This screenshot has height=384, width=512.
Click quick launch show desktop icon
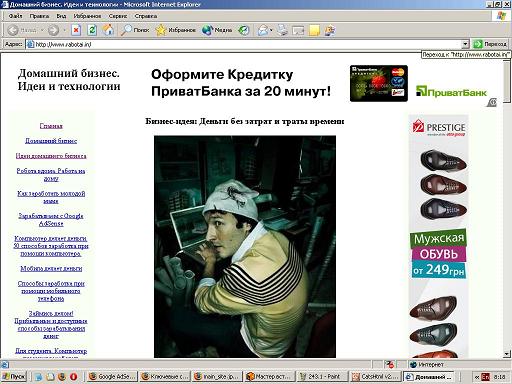point(50,377)
